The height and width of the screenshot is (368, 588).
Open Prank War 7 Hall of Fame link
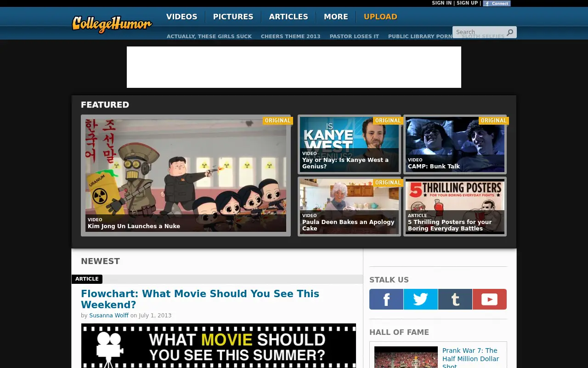coord(470,358)
